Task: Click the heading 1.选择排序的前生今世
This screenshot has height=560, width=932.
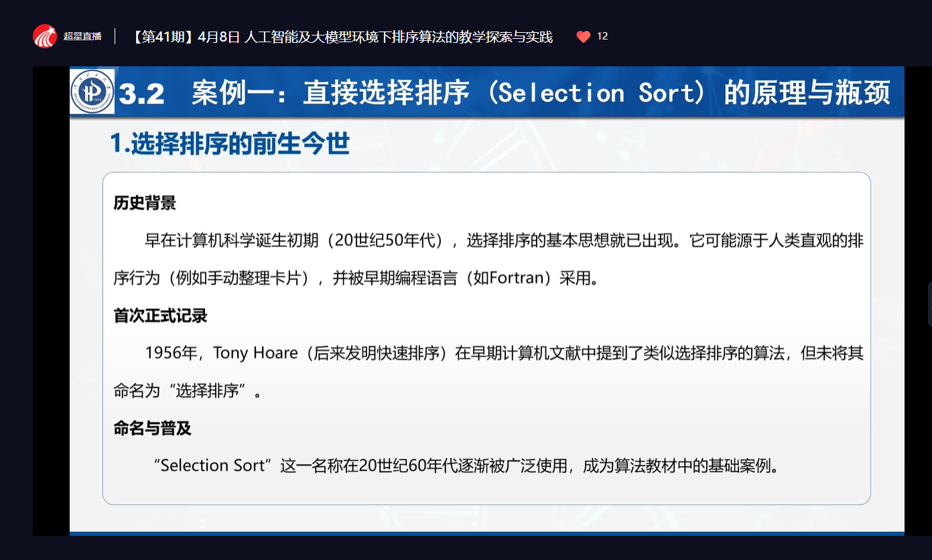Action: 230,143
